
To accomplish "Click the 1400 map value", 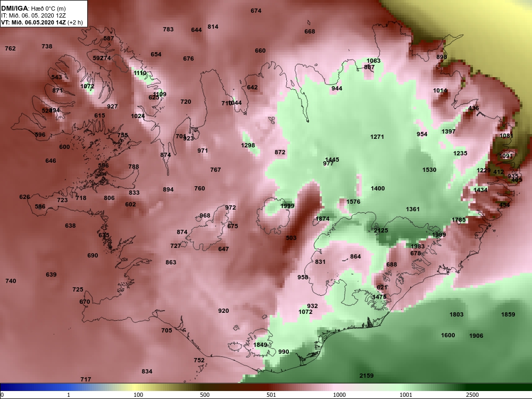I will pyautogui.click(x=378, y=188).
